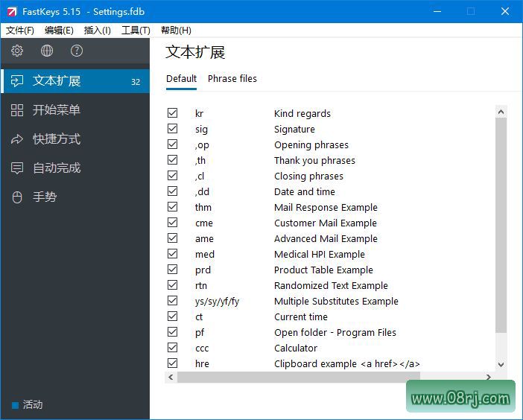Viewport: 523px width, 420px height.
Task: Toggle the med Medical HPI checkbox
Action: 172,254
